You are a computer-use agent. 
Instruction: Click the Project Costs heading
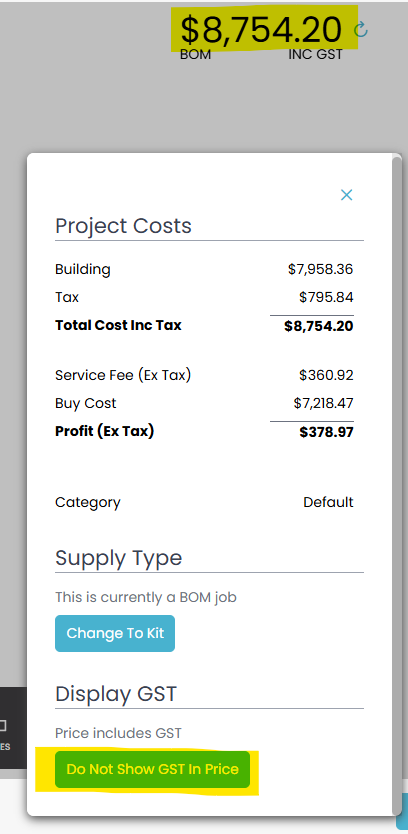123,226
